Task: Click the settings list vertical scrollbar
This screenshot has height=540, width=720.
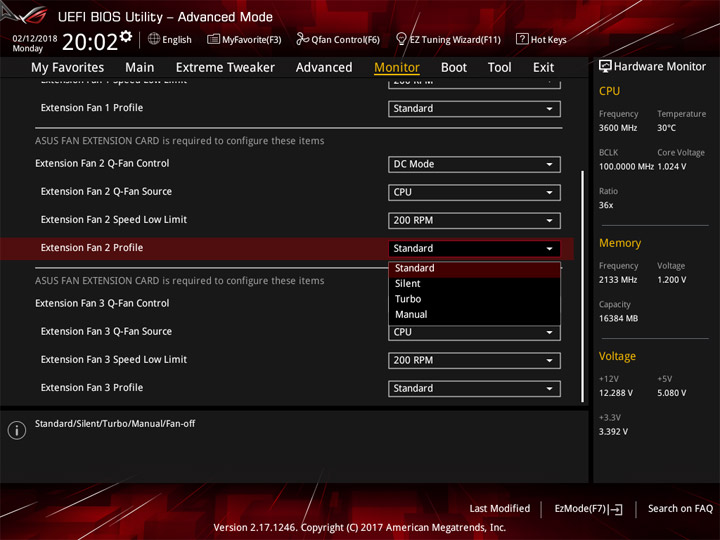Action: (x=583, y=287)
